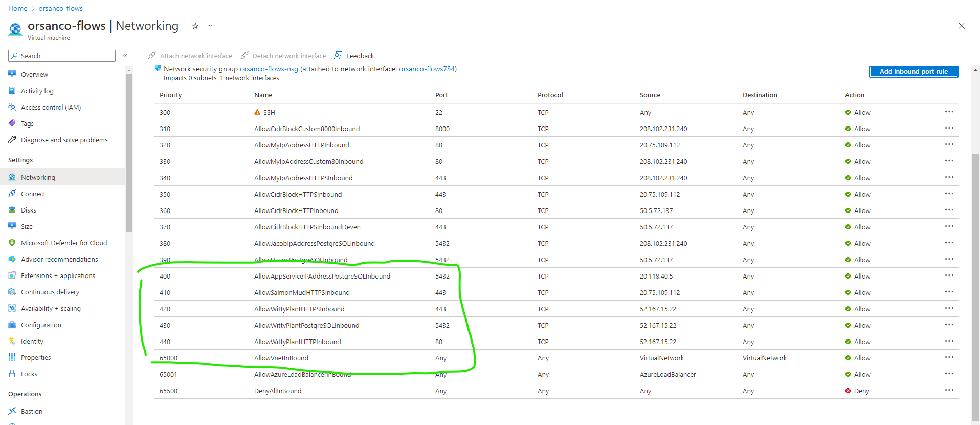Image resolution: width=980 pixels, height=425 pixels.
Task: Select the Access control (IAM) menu item
Action: click(51, 107)
